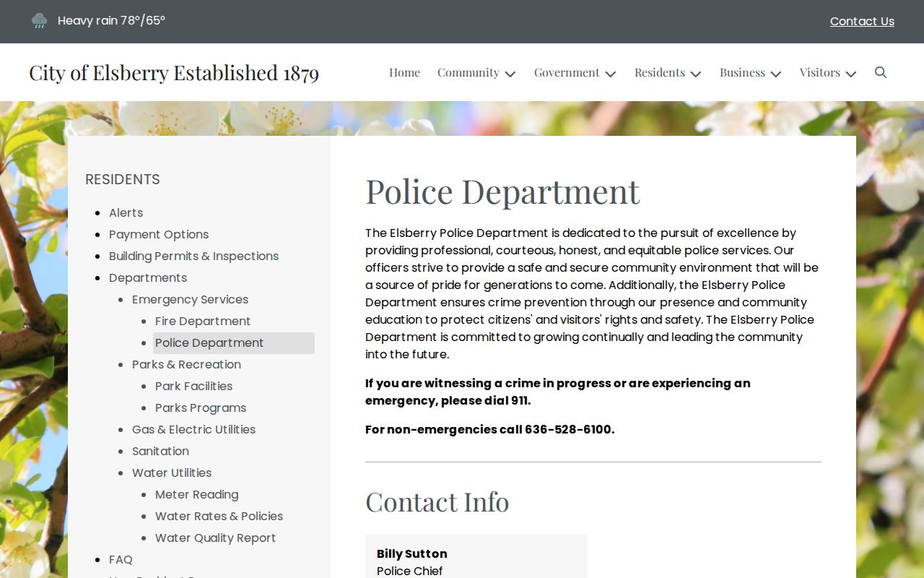Open FAQ in the sidebar

[x=121, y=559]
